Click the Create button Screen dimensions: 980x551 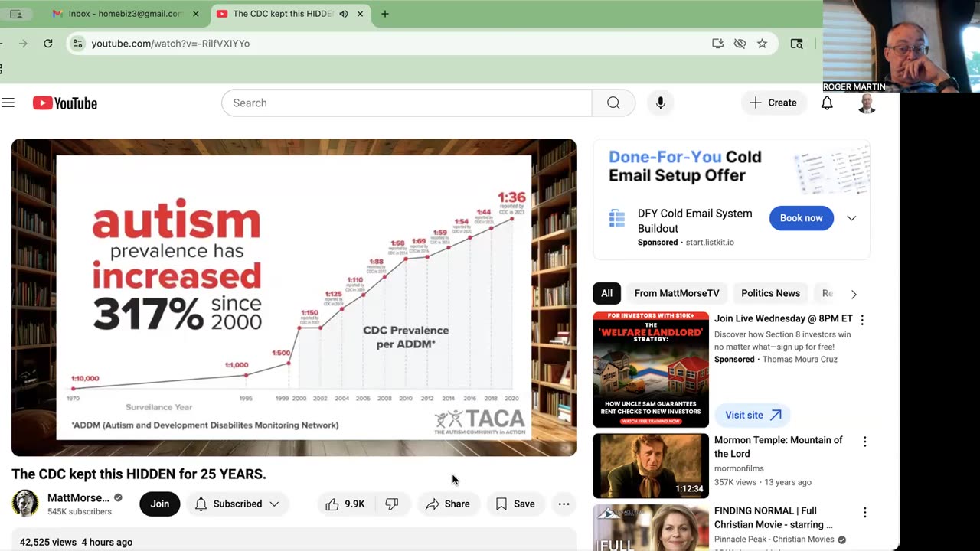click(773, 103)
